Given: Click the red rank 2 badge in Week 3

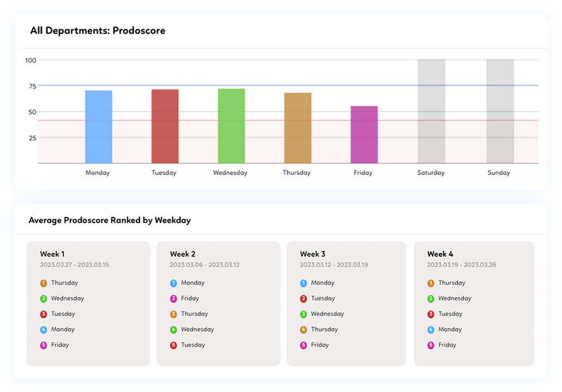Looking at the screenshot, I should [x=304, y=299].
